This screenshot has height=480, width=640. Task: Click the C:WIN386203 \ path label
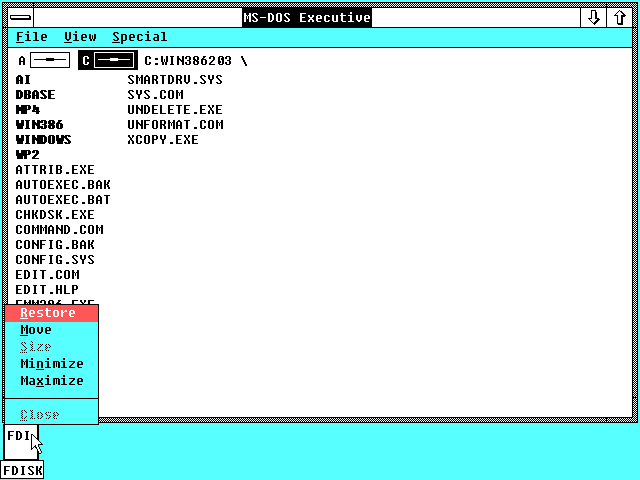[196, 61]
